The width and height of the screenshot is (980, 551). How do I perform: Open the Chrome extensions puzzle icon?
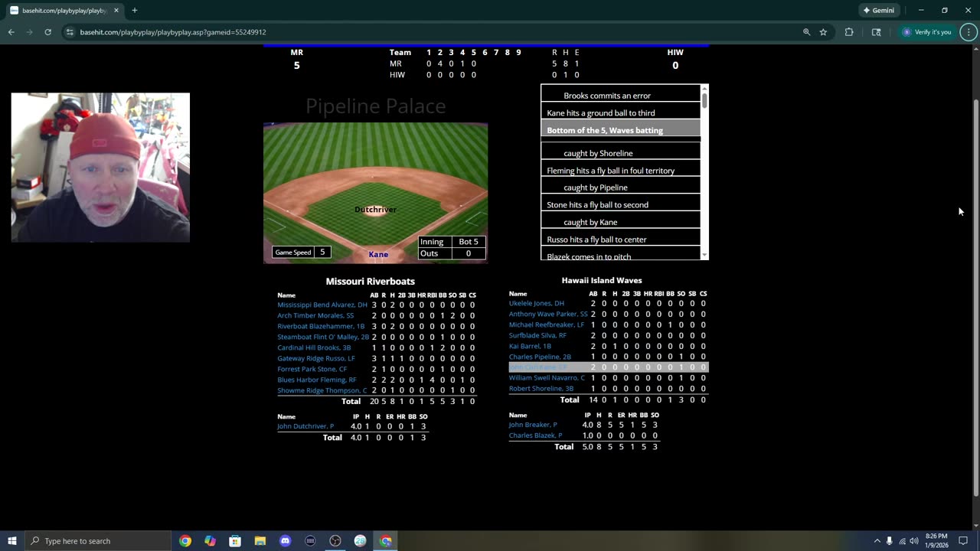[x=849, y=32]
